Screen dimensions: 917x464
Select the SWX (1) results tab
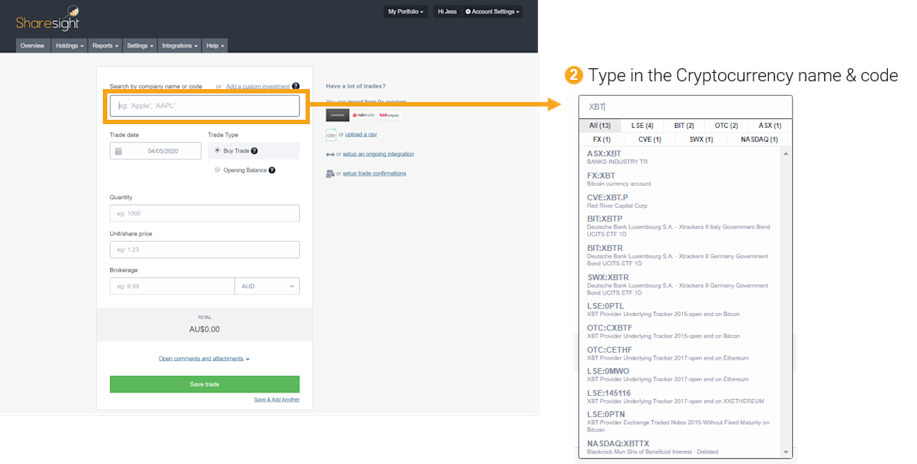click(x=701, y=140)
